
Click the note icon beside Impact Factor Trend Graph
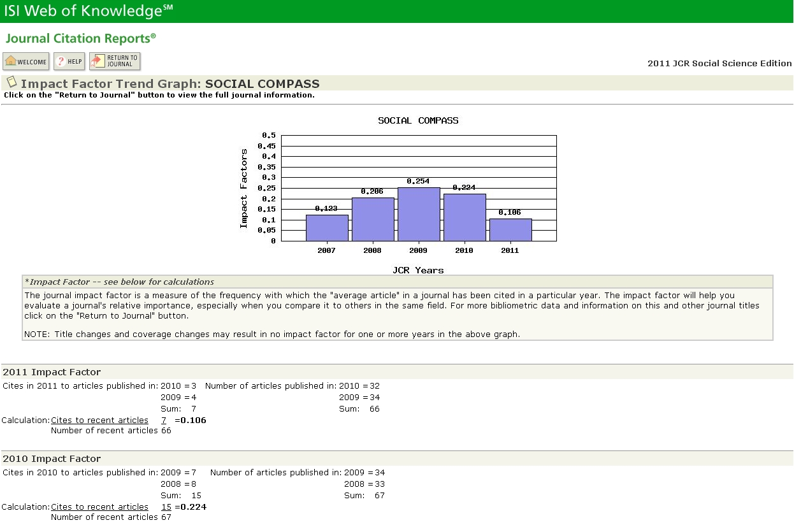coord(11,82)
